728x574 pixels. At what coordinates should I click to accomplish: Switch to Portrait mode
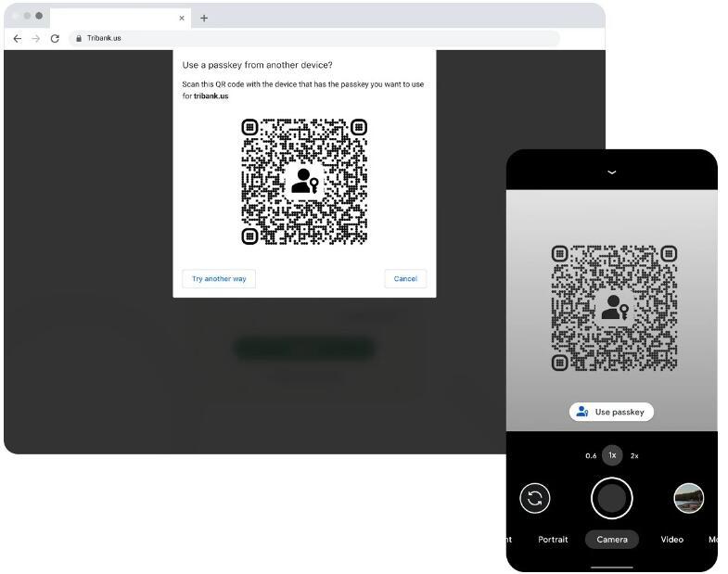tap(553, 540)
